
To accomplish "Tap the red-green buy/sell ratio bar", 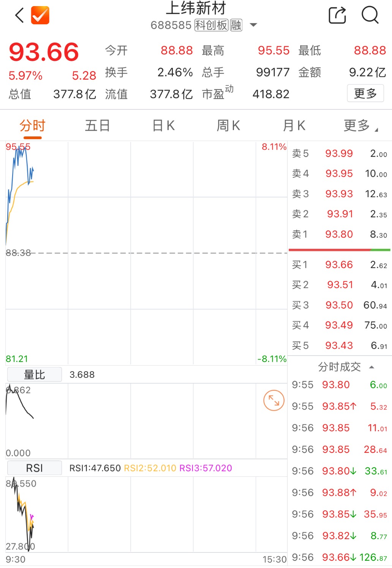I will point(340,250).
